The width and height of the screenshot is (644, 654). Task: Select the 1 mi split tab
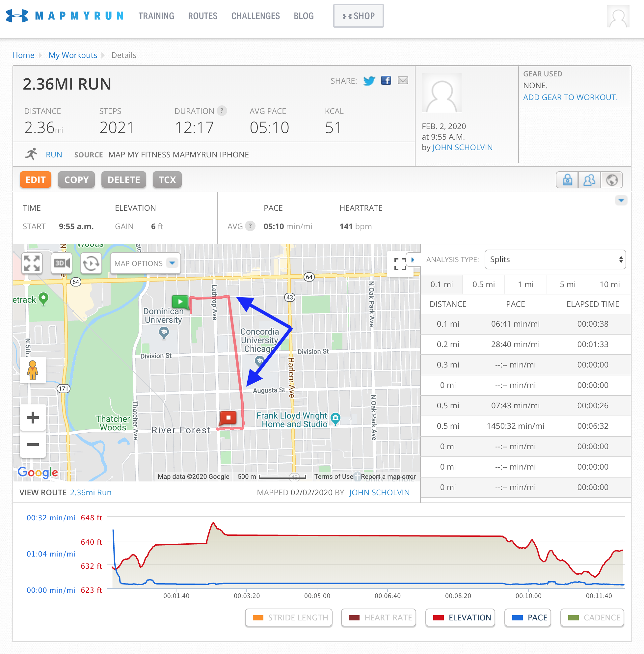pos(525,284)
